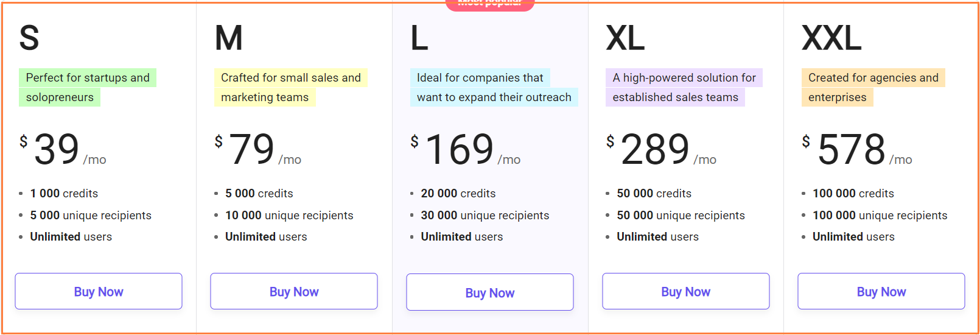Click the $578 per month price
The image size is (980, 335).
[x=857, y=149]
